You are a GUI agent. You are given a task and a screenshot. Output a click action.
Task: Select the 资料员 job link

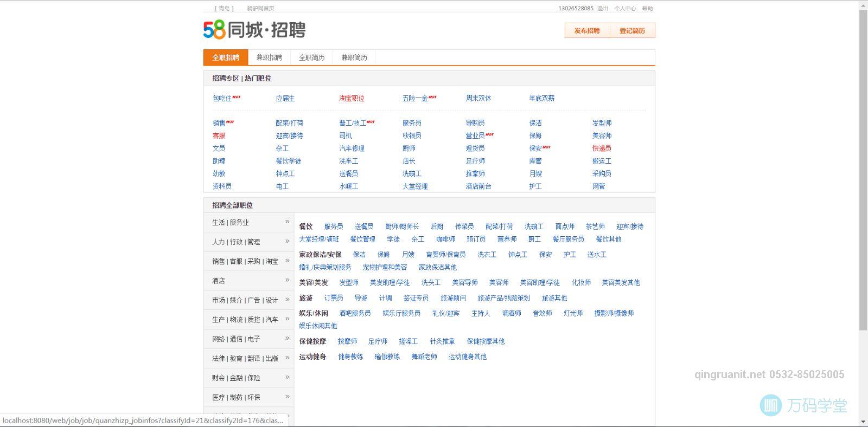[222, 186]
